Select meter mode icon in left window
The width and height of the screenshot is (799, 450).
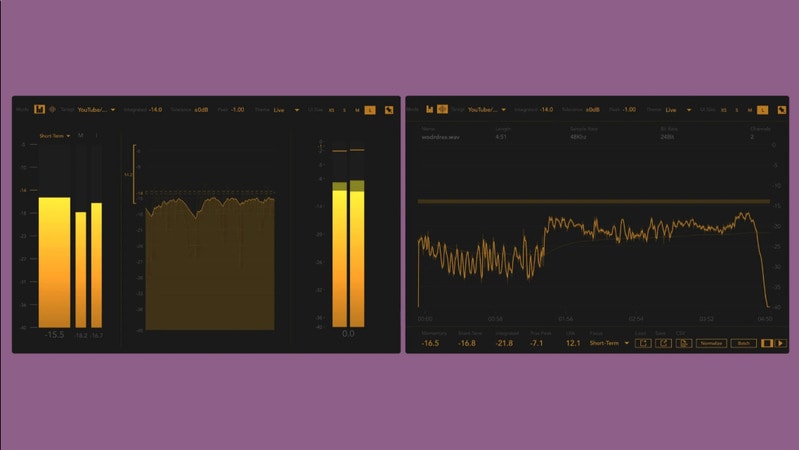(40, 109)
